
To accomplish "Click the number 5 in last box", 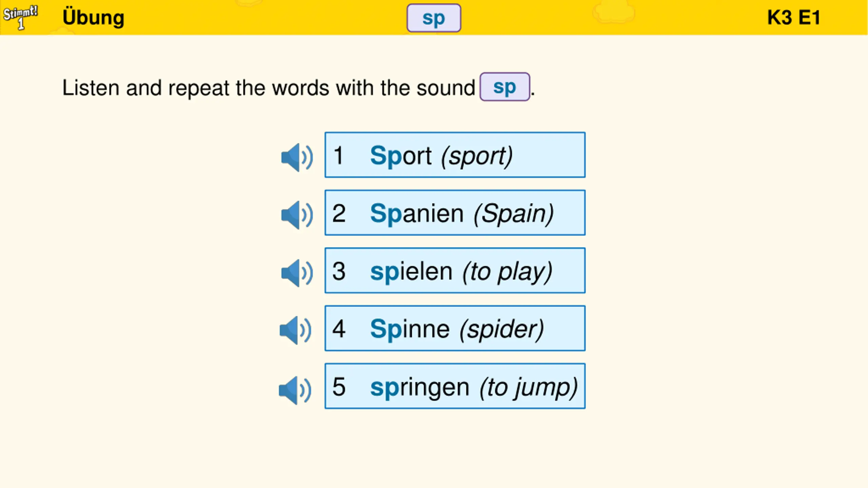I will click(x=339, y=387).
